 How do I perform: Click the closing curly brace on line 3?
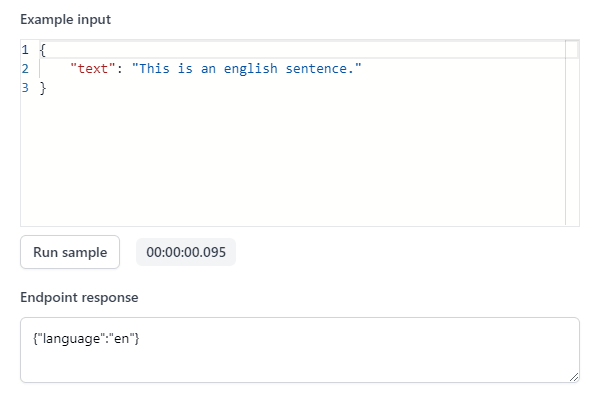[43, 88]
